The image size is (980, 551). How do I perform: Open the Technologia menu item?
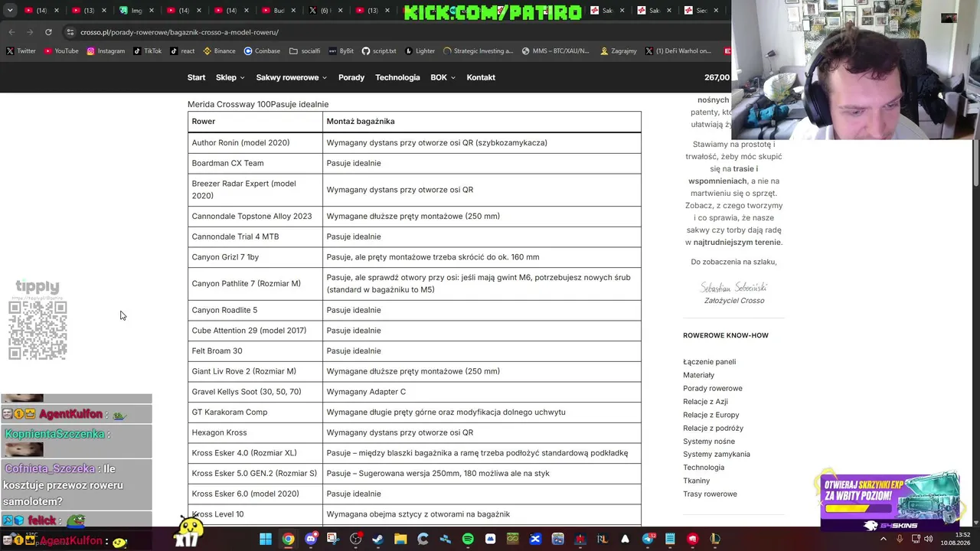(397, 77)
